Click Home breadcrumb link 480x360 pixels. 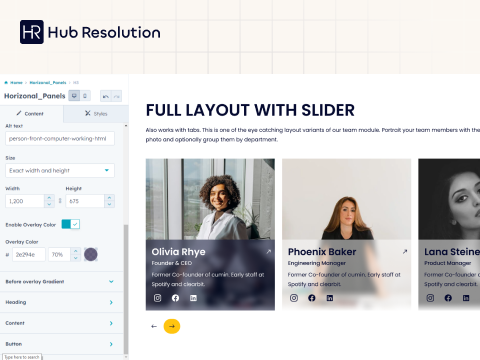pyautogui.click(x=16, y=83)
